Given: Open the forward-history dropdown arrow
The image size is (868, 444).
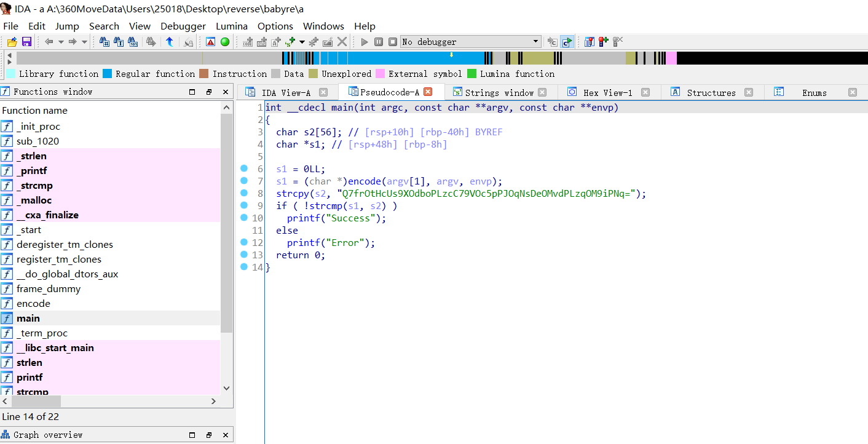Looking at the screenshot, I should pos(84,42).
